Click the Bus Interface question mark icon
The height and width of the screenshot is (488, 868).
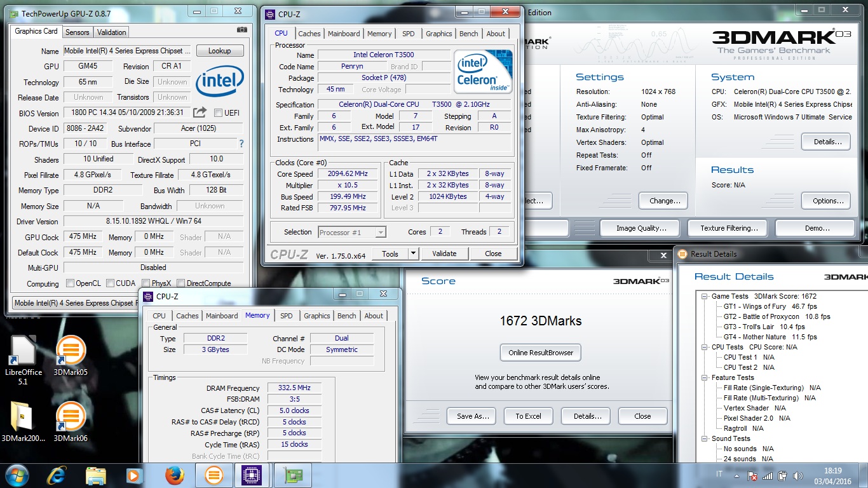241,144
